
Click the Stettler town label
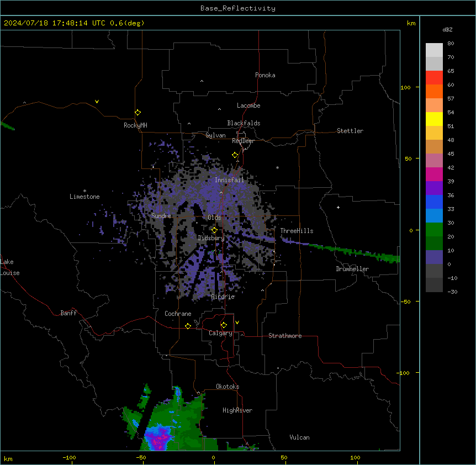pyautogui.click(x=350, y=131)
